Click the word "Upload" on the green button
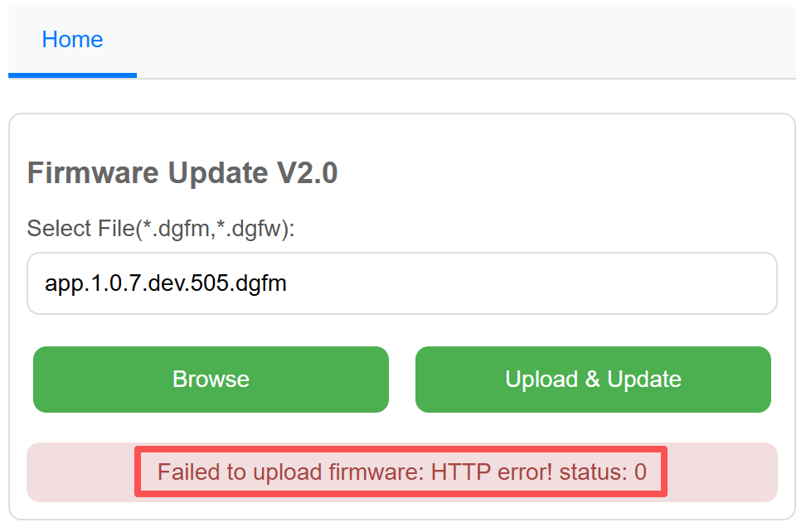The image size is (806, 532). (x=541, y=380)
